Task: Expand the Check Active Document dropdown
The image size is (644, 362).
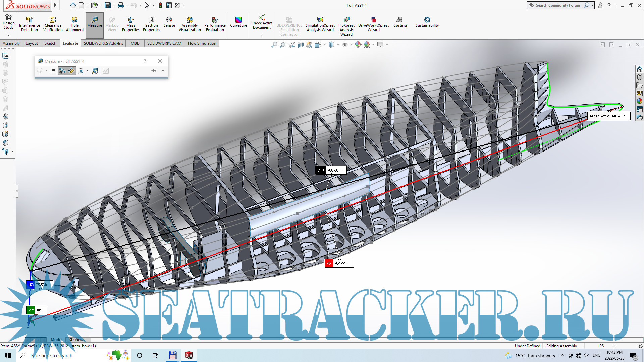Action: (x=262, y=35)
